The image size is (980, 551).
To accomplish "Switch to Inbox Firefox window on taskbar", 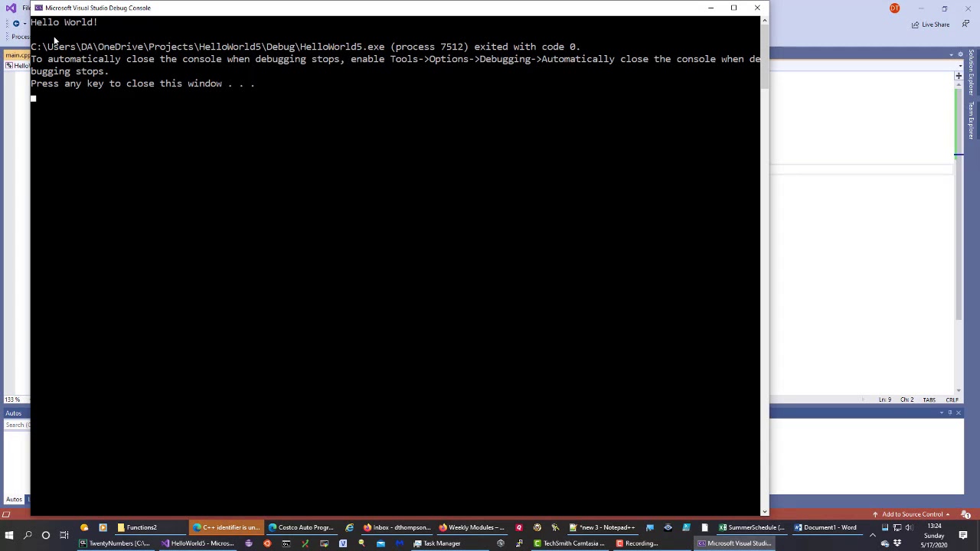I will [x=397, y=527].
